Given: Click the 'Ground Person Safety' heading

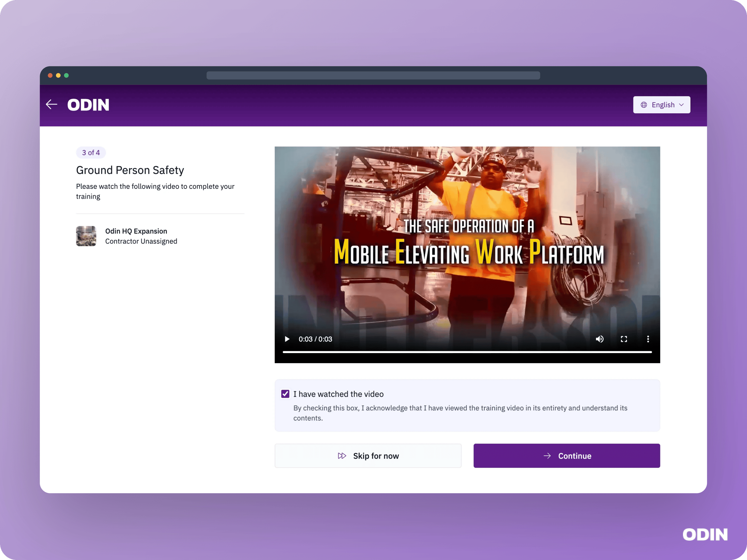Looking at the screenshot, I should [130, 170].
